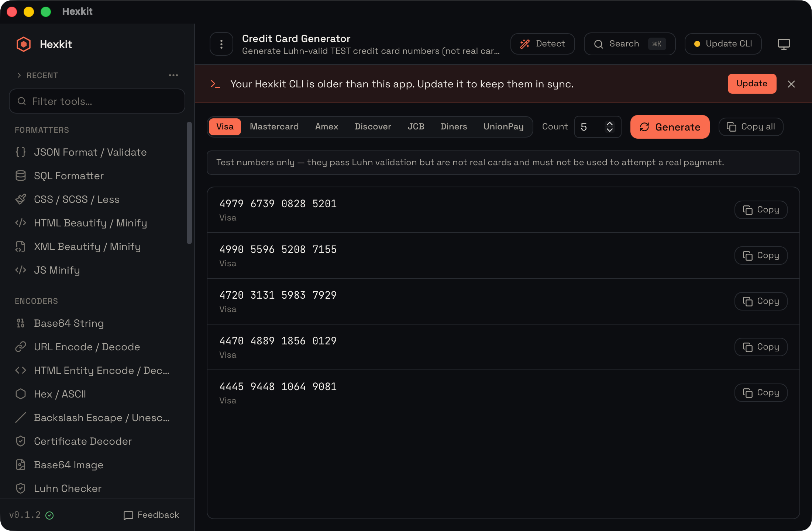Select the Amex card type tab
Image resolution: width=812 pixels, height=531 pixels.
pyautogui.click(x=327, y=127)
